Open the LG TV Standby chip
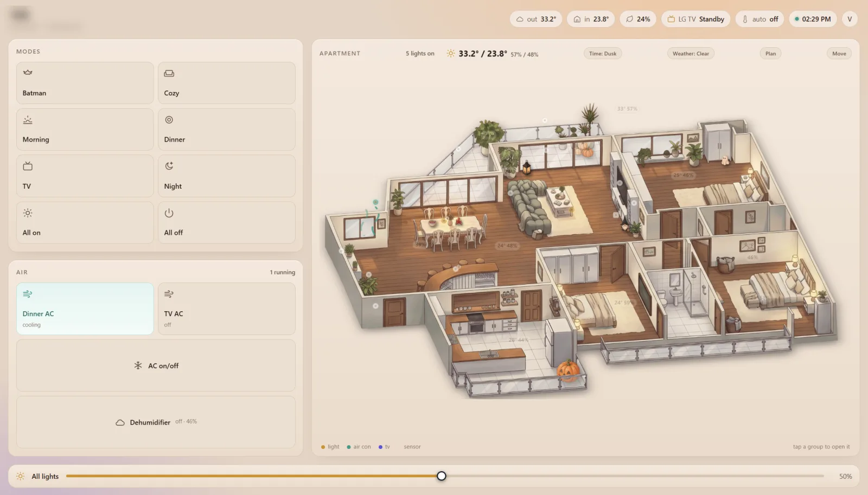868x495 pixels. tap(695, 19)
